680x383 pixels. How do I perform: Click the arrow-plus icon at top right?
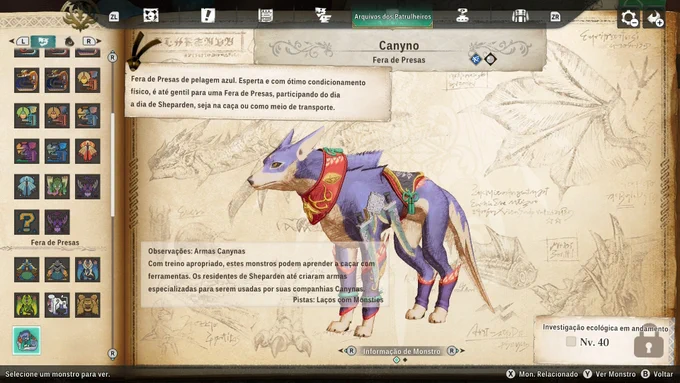click(x=654, y=18)
